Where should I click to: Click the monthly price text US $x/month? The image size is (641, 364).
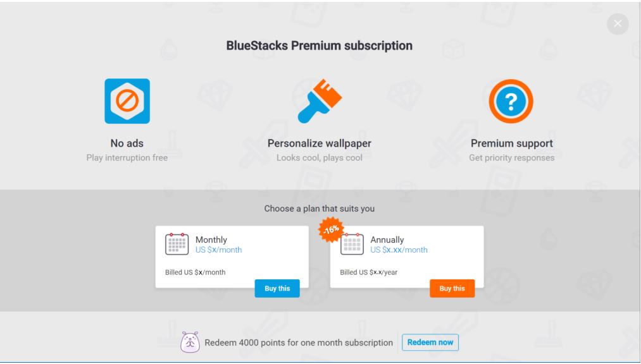(x=218, y=250)
